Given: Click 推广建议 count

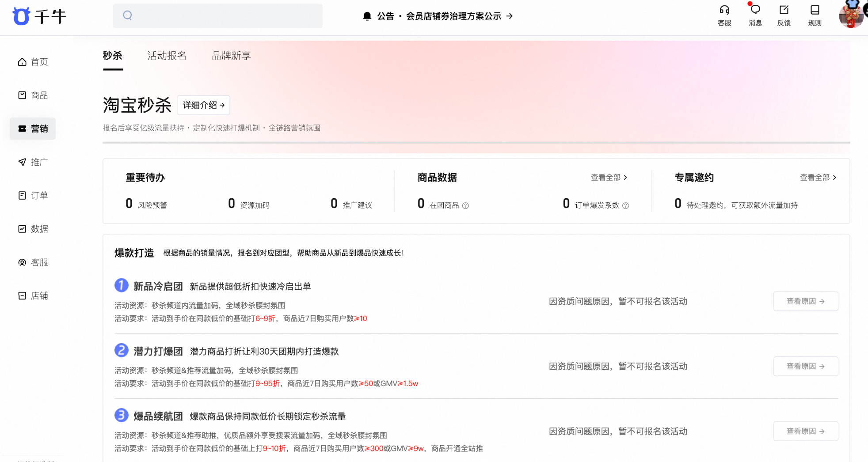Looking at the screenshot, I should click(334, 204).
